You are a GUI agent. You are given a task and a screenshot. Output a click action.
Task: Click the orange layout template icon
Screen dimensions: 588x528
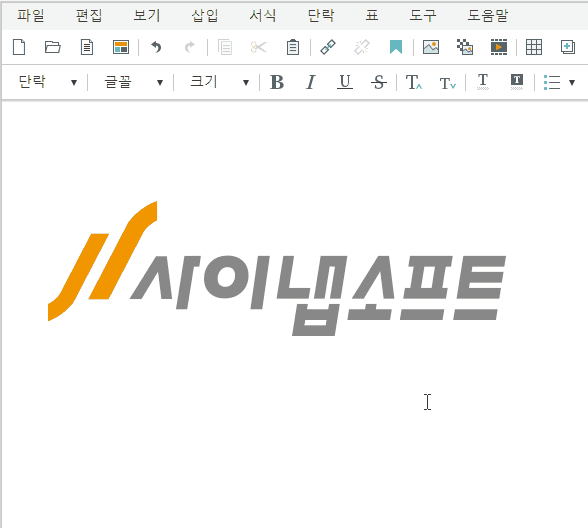pyautogui.click(x=121, y=47)
